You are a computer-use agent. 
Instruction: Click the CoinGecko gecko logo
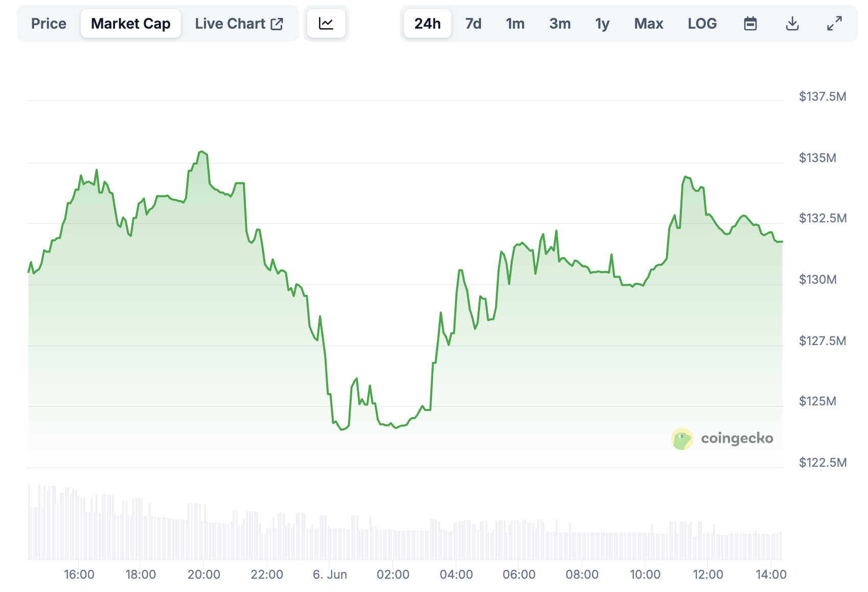(x=682, y=439)
